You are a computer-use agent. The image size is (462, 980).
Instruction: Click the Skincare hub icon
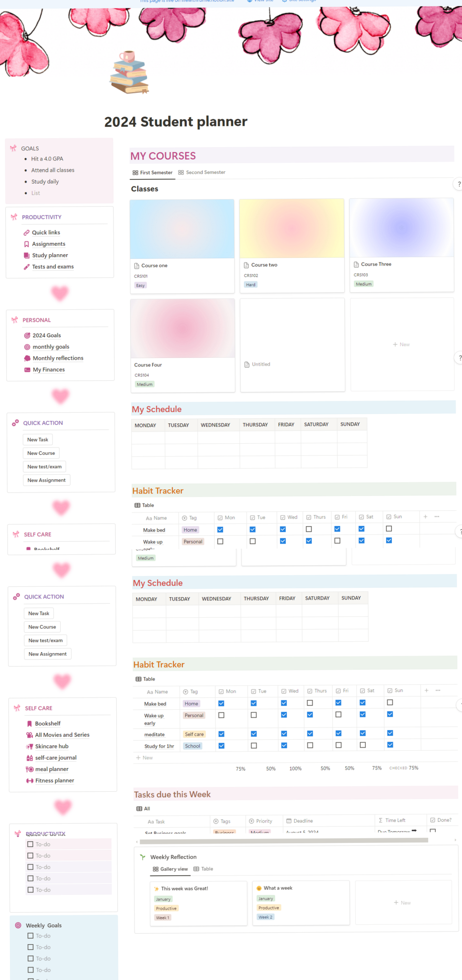pos(29,746)
